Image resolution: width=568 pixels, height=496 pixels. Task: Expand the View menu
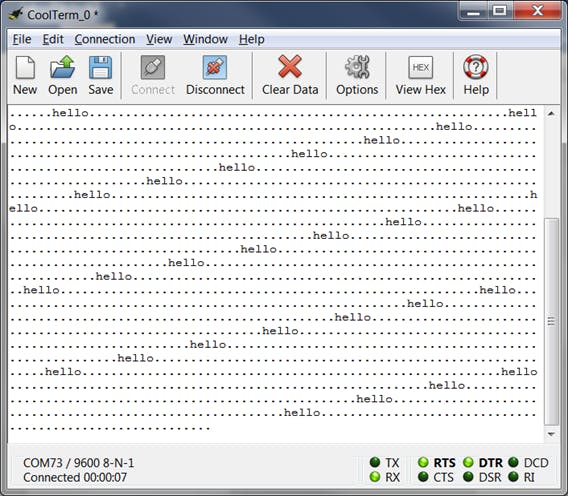pyautogui.click(x=159, y=39)
